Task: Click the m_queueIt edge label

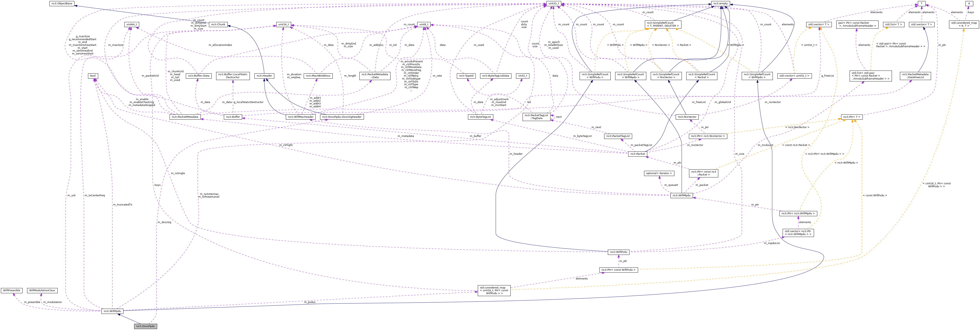Action: coord(671,186)
